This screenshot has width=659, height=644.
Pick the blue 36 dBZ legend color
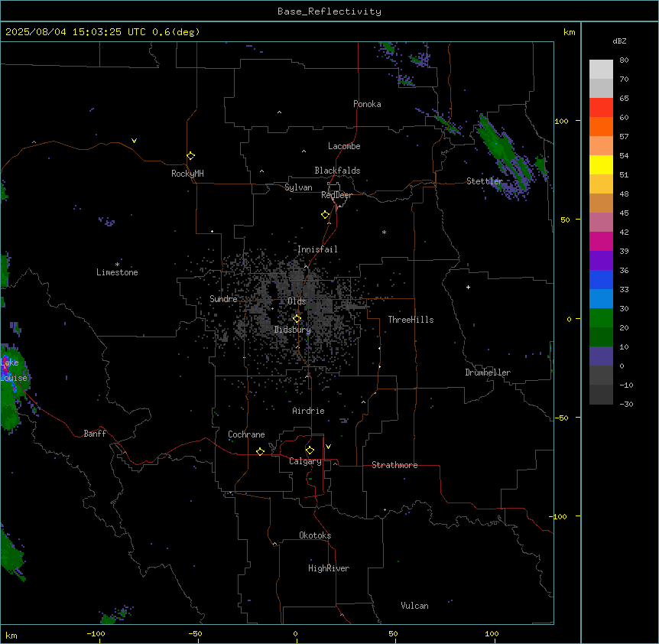pos(601,279)
